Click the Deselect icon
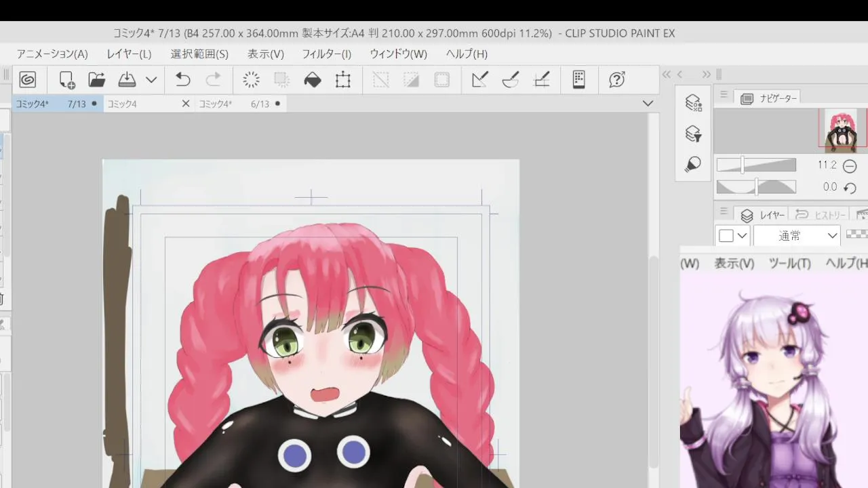The width and height of the screenshot is (868, 488). pos(380,80)
